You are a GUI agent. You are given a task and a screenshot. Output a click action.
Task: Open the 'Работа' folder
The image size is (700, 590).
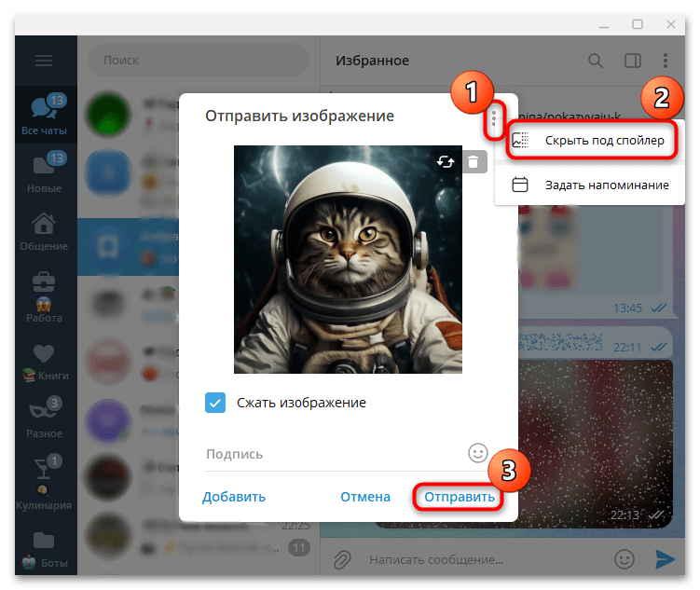44,295
